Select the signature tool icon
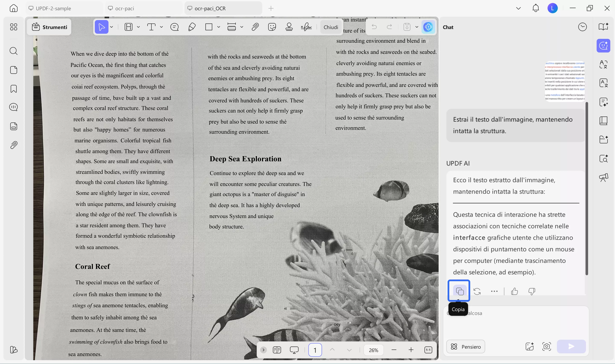615x364 pixels. click(306, 27)
